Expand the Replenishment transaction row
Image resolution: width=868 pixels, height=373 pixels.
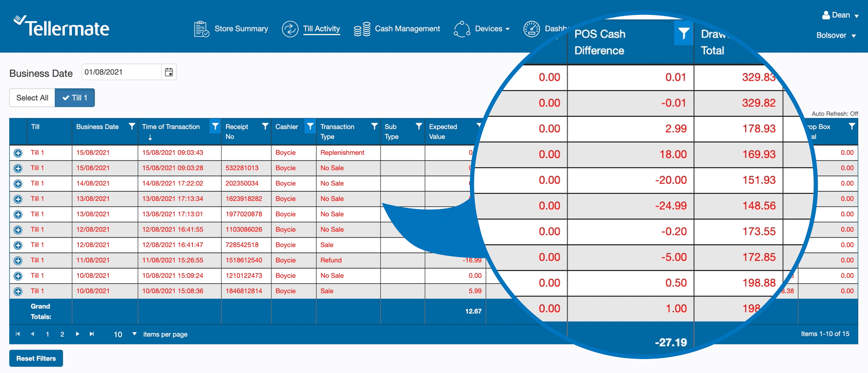pyautogui.click(x=18, y=153)
